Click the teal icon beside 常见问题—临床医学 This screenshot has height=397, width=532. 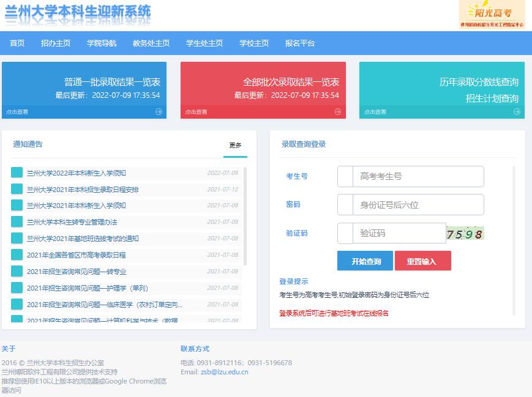[17, 304]
